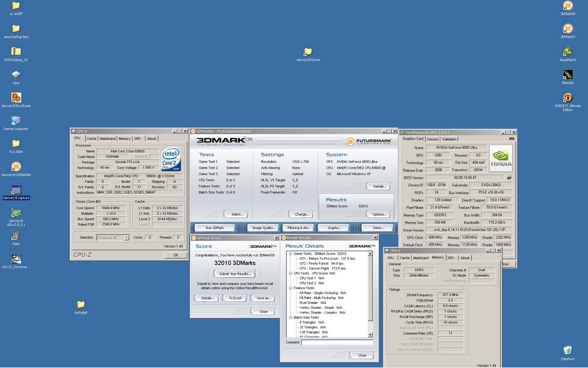Collapse the Batch Size Tests tree node
588x368 pixels.
[290, 317]
